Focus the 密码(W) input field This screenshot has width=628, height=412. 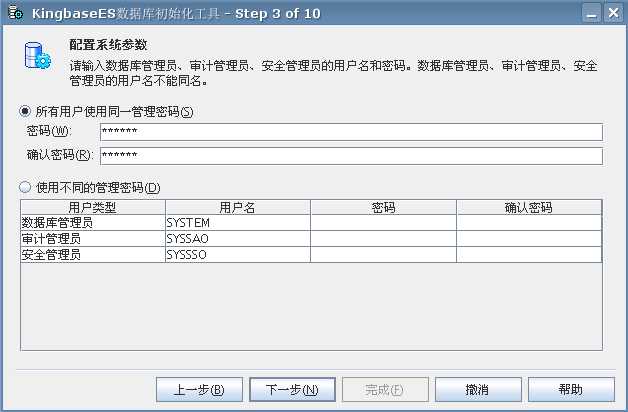[x=351, y=132]
